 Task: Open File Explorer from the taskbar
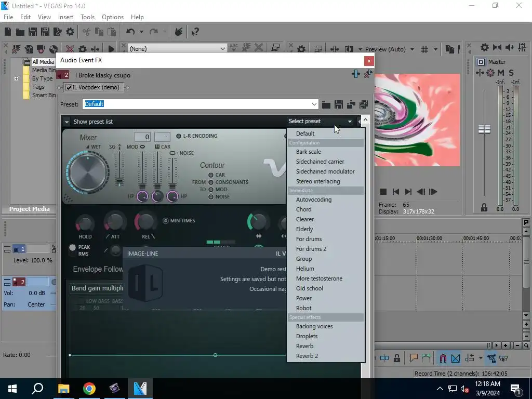coord(63,389)
